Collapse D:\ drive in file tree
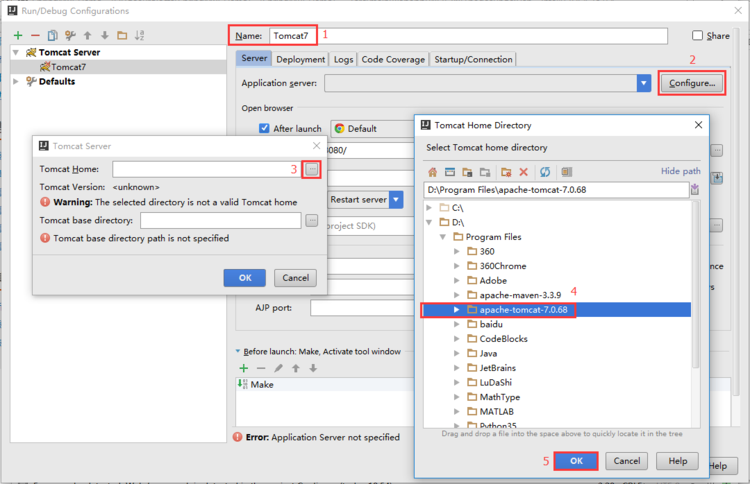This screenshot has height=484, width=750. coord(429,222)
